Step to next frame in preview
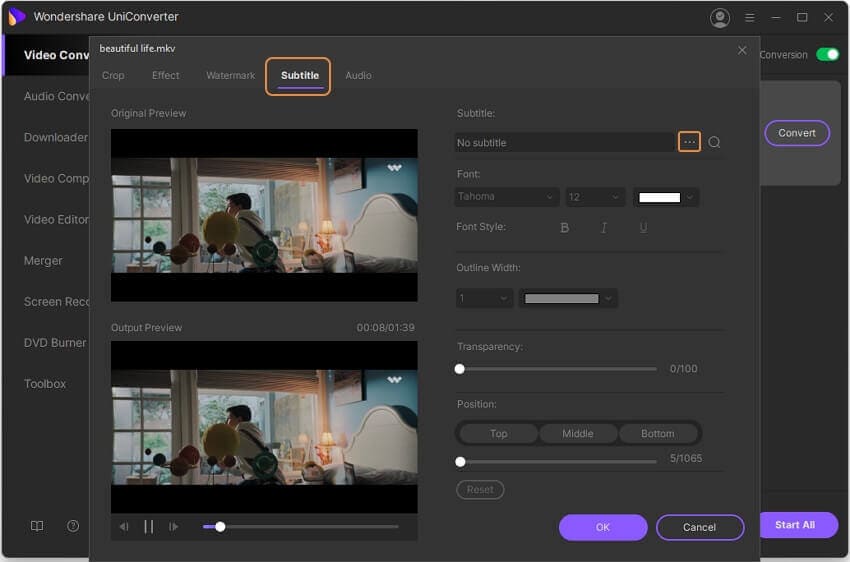The image size is (850, 562). pyautogui.click(x=173, y=526)
